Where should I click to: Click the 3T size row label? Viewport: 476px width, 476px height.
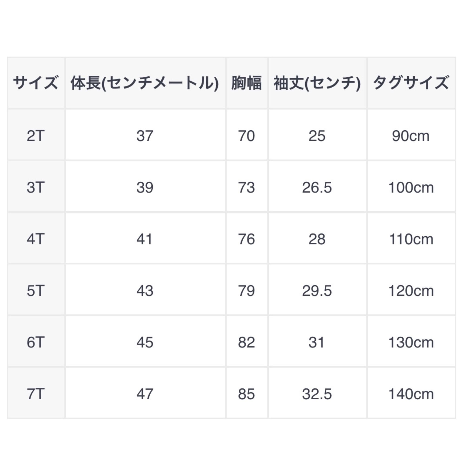pos(36,187)
